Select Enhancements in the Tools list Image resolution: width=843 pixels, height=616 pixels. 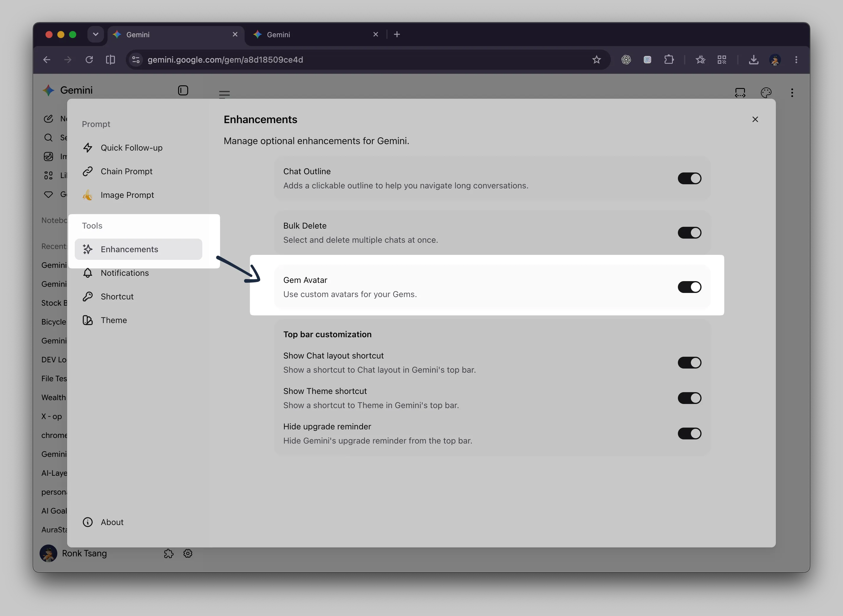point(139,249)
